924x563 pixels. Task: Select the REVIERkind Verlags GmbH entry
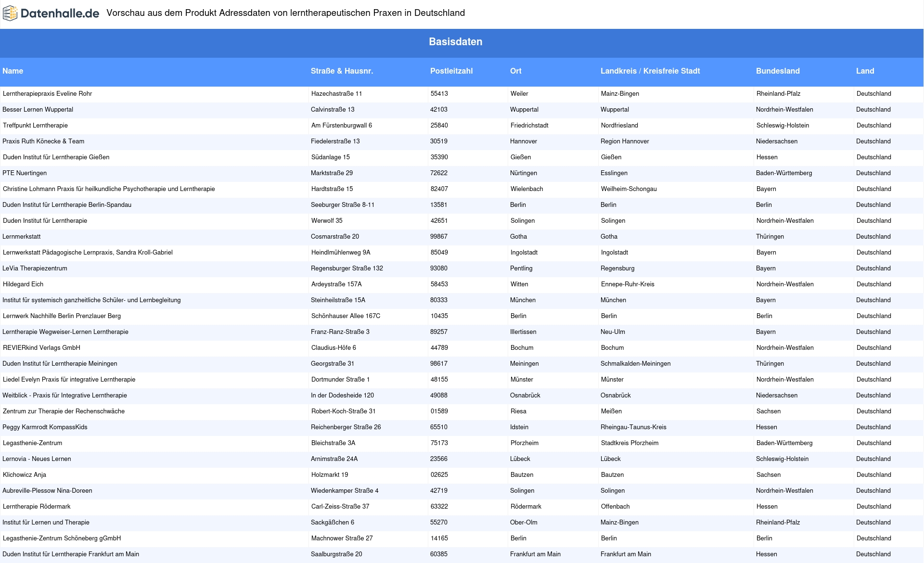point(41,348)
